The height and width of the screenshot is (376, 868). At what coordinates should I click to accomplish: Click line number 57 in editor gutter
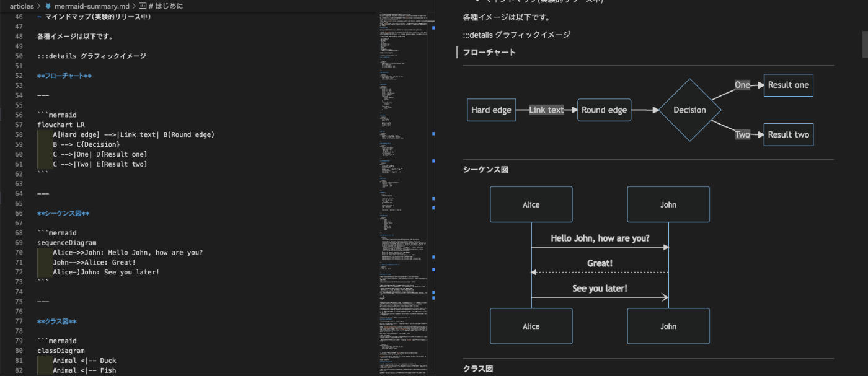19,125
